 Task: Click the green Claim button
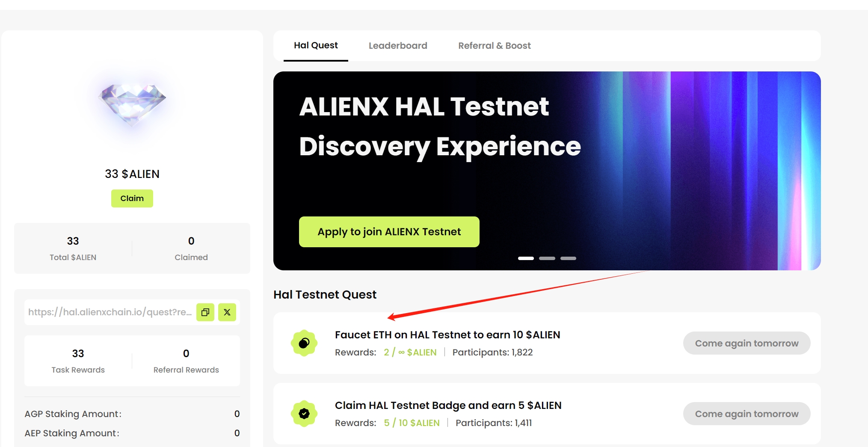point(132,198)
